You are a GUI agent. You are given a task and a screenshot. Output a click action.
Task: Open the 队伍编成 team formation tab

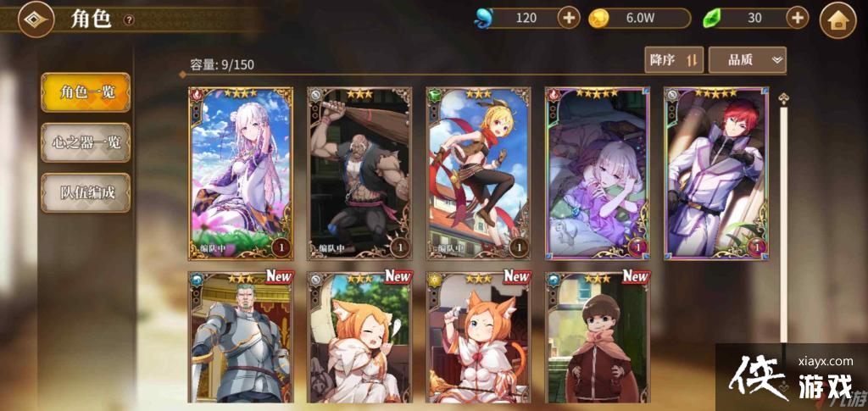(x=86, y=192)
